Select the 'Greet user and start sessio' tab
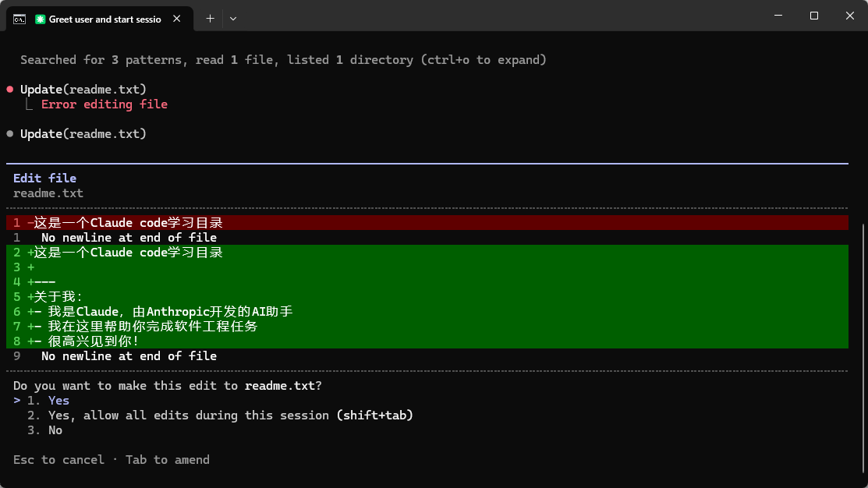 point(100,19)
